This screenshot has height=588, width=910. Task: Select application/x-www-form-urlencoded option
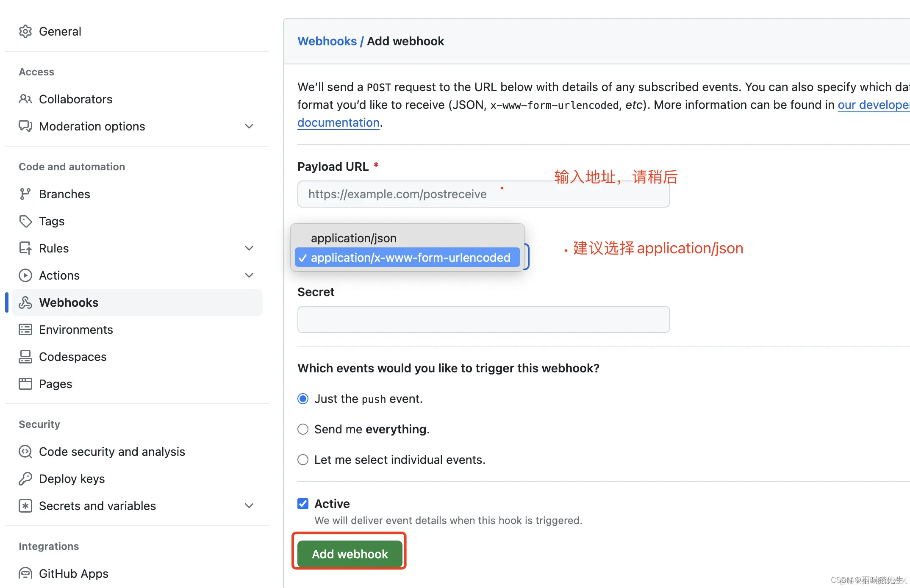pos(410,258)
